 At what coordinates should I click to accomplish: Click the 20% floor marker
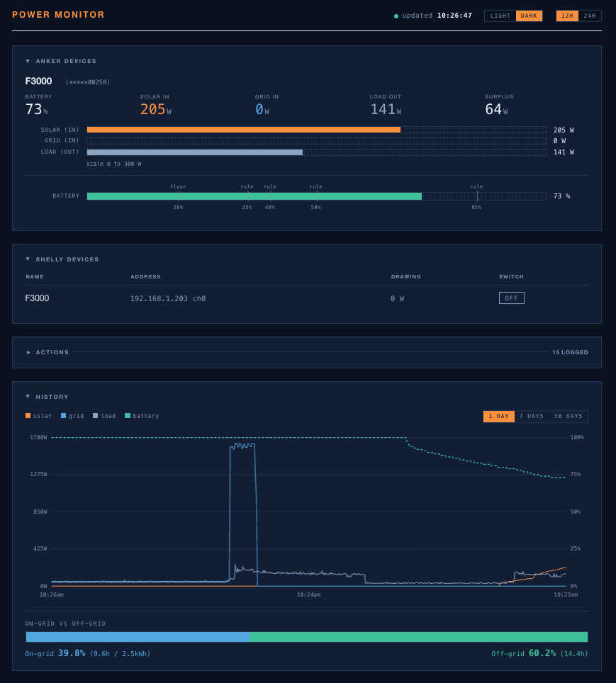click(179, 196)
